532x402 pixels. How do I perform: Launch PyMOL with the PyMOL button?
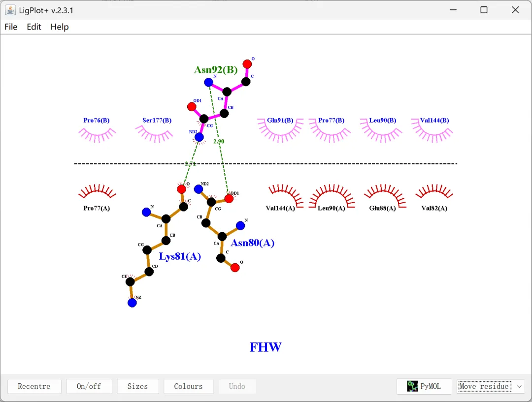click(424, 386)
